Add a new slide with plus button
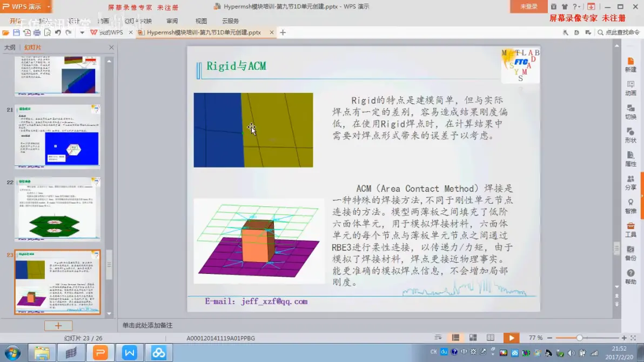This screenshot has width=644, height=362. (58, 325)
